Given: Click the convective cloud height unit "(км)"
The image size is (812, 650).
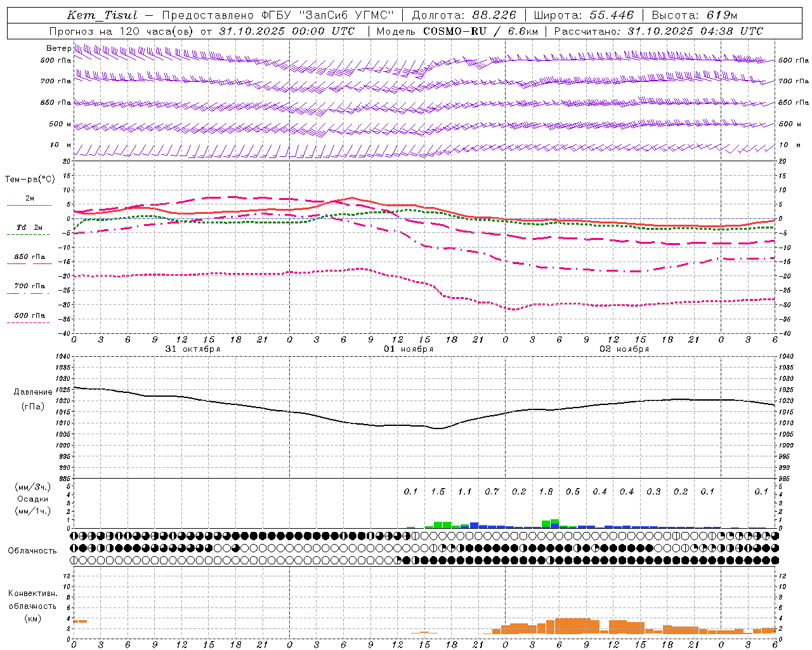Looking at the screenshot, I should [33, 618].
